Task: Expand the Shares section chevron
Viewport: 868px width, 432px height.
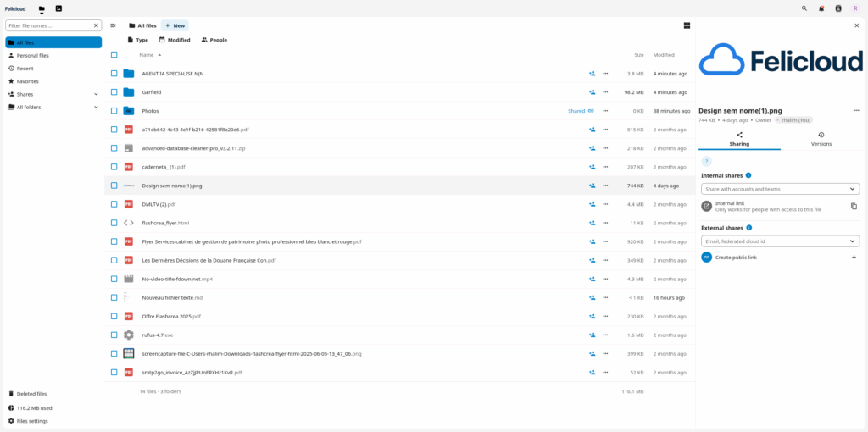Action: (x=96, y=94)
